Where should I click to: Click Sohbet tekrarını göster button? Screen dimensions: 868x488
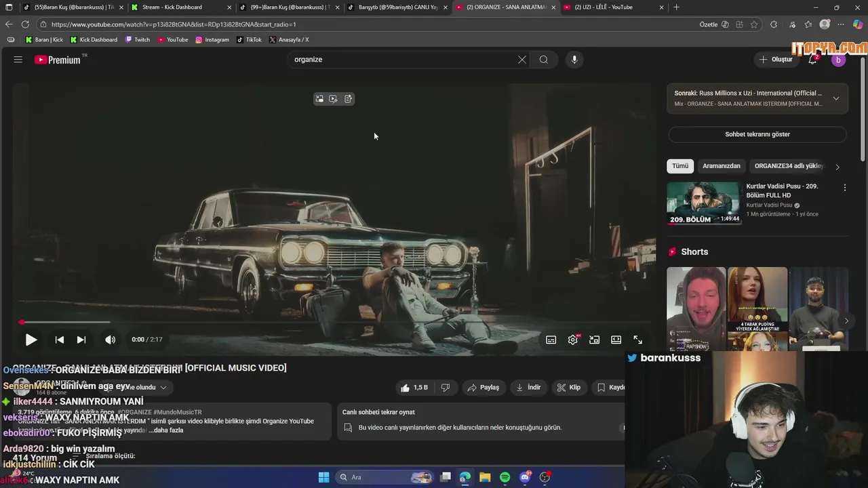[x=757, y=134]
